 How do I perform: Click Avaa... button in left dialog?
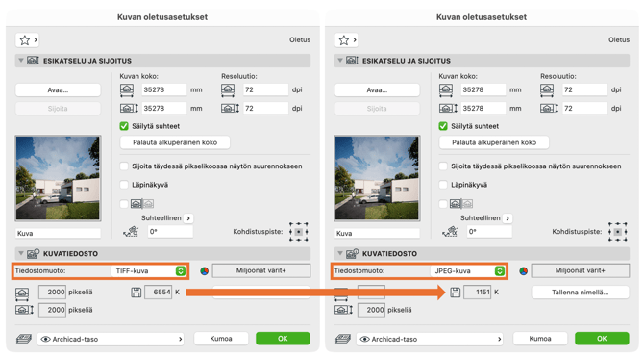pyautogui.click(x=58, y=90)
